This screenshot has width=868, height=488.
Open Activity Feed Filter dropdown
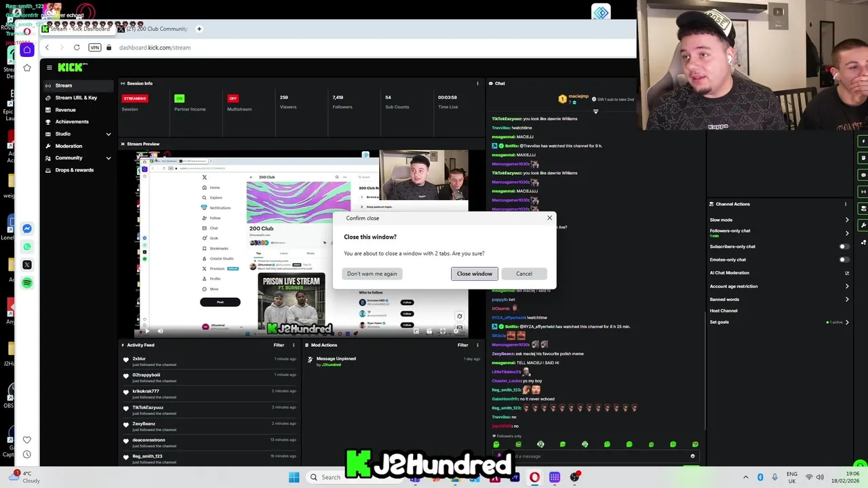(x=279, y=345)
